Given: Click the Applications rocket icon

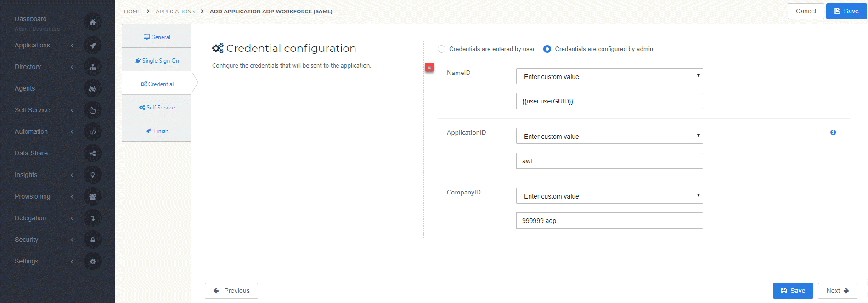Looking at the screenshot, I should pos(93,46).
